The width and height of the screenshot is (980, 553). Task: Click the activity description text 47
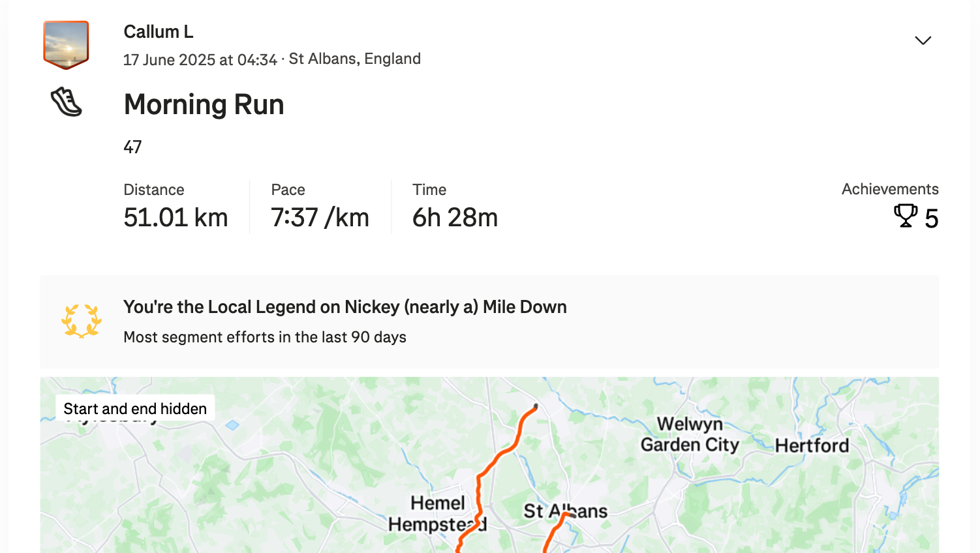(x=132, y=147)
